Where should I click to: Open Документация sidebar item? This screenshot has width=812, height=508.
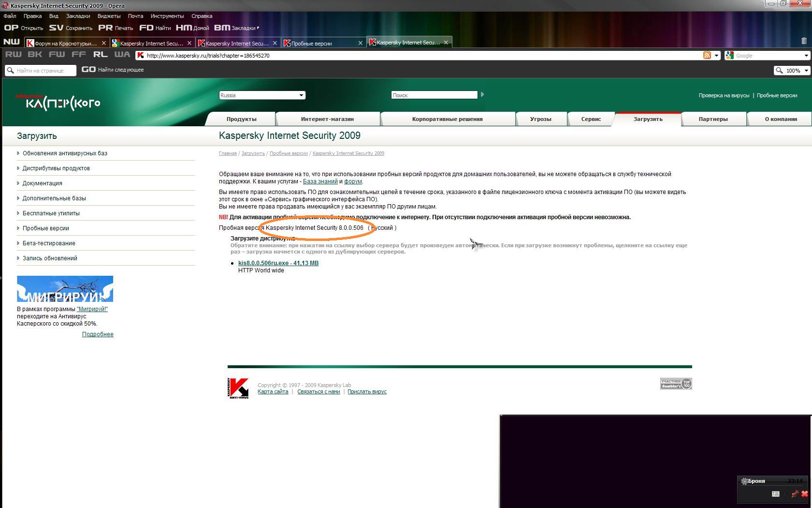[x=42, y=183]
